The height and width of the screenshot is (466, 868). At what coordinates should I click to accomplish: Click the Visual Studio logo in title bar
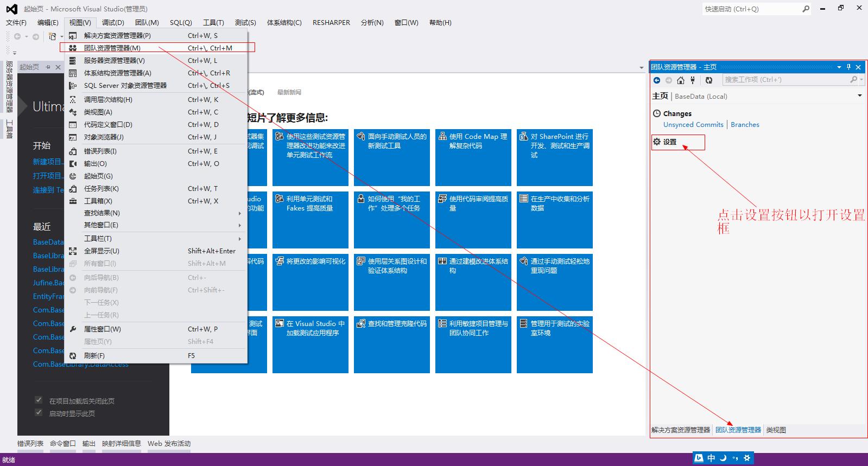11,9
